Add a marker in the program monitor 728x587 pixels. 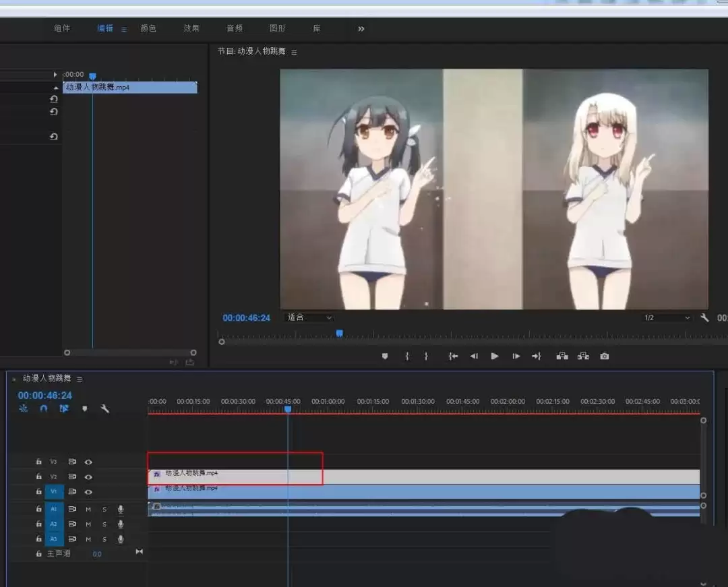point(385,357)
